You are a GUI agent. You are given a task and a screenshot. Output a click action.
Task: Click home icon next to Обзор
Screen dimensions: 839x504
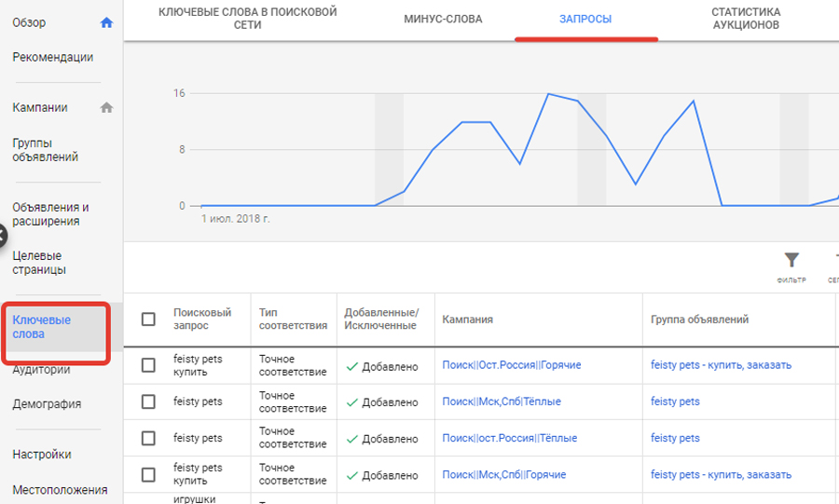[106, 22]
